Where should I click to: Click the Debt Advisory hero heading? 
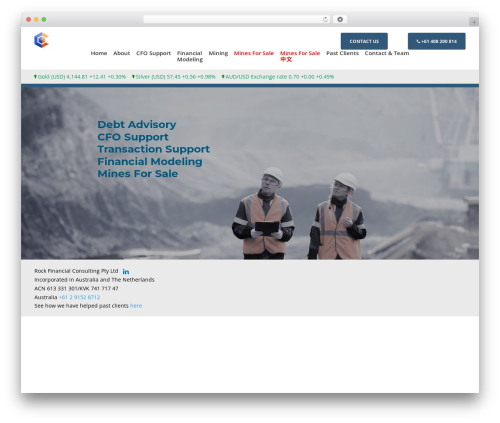(x=137, y=124)
